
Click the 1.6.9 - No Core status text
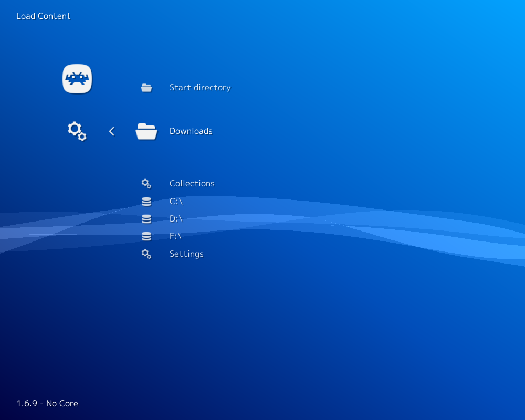point(47,403)
